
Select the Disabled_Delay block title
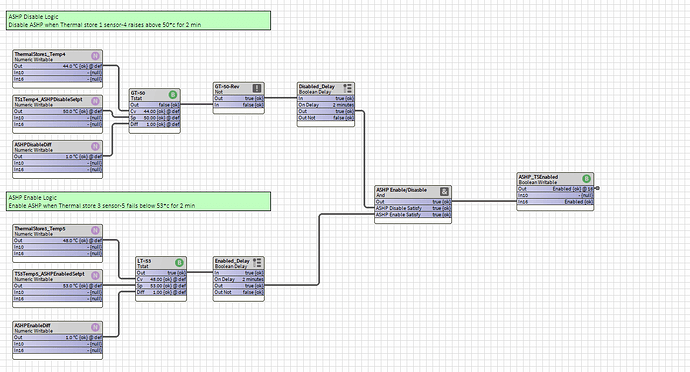[x=317, y=86]
